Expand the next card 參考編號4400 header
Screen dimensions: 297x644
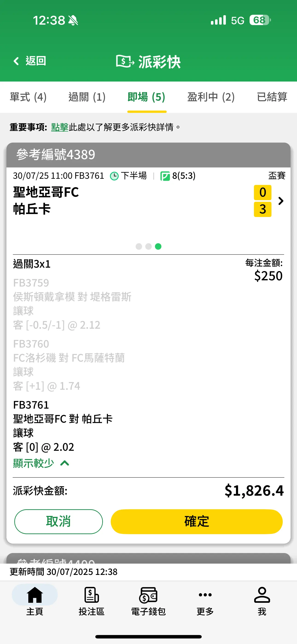pyautogui.click(x=148, y=558)
